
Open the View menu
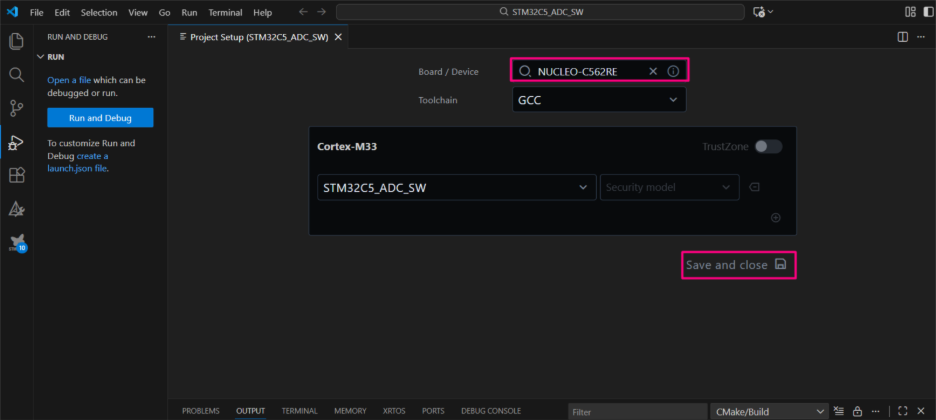pyautogui.click(x=138, y=13)
